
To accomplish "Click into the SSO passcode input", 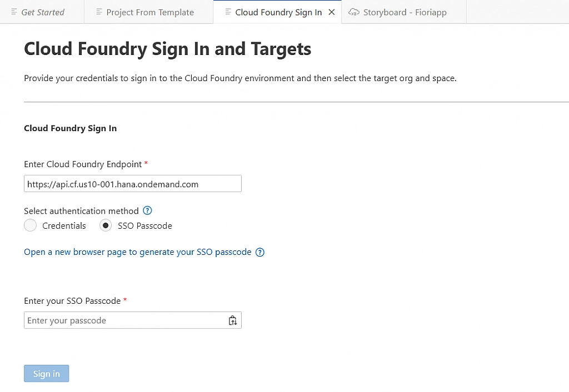I will pyautogui.click(x=125, y=320).
